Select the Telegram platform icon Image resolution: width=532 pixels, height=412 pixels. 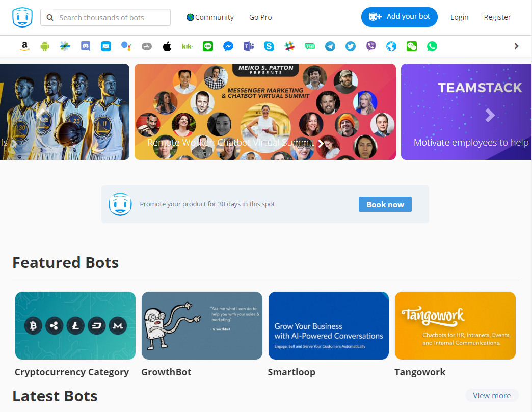[330, 46]
